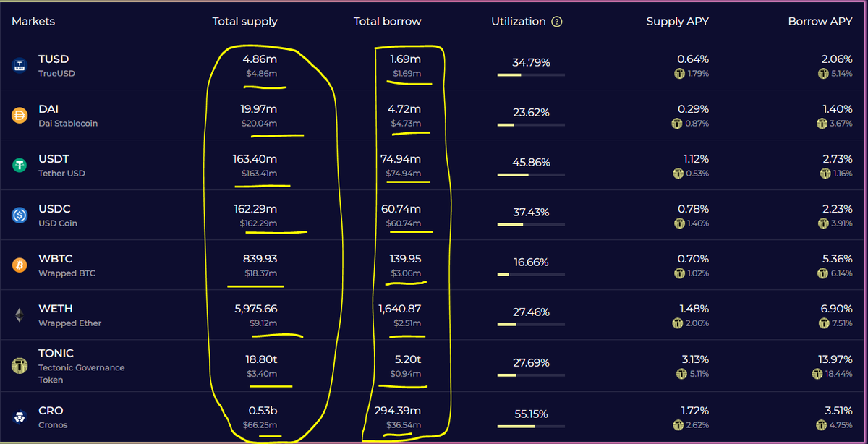This screenshot has height=444, width=868.
Task: Click TONIC reward icon beside CRO 2.62%
Action: tap(677, 424)
